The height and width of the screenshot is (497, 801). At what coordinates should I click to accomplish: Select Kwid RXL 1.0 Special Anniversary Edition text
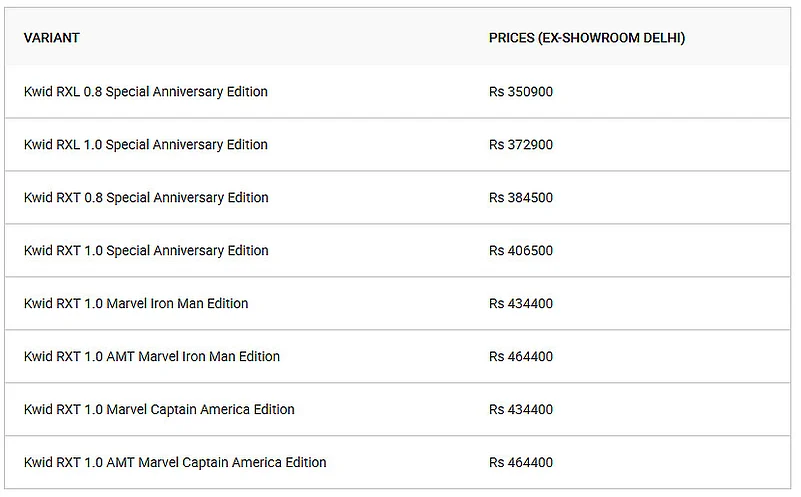click(x=146, y=145)
